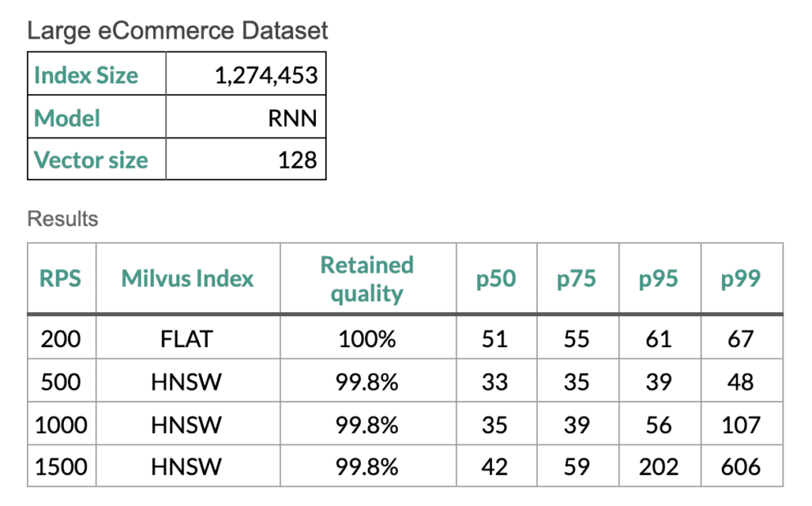Click the p95 value 202
The height and width of the screenshot is (506, 812).
click(659, 467)
